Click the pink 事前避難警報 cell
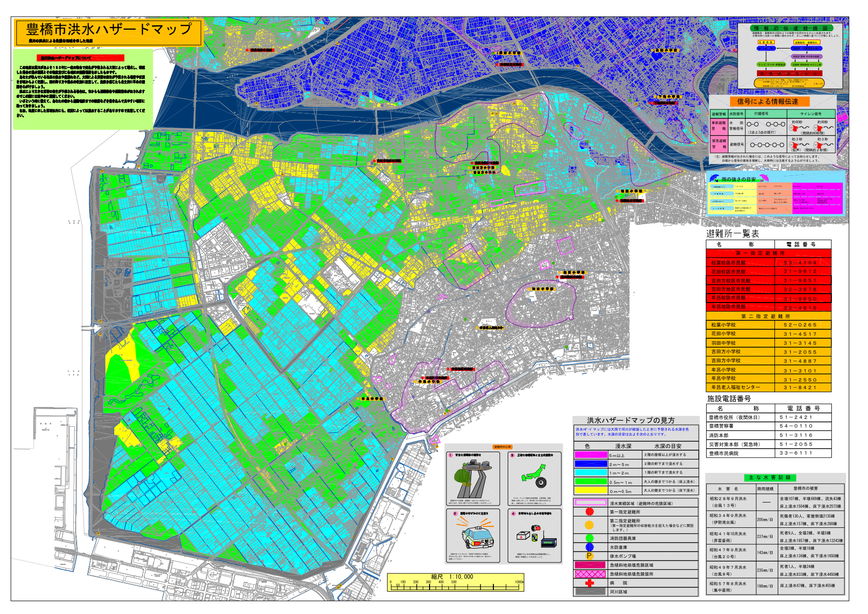The image size is (868, 614). click(x=719, y=126)
